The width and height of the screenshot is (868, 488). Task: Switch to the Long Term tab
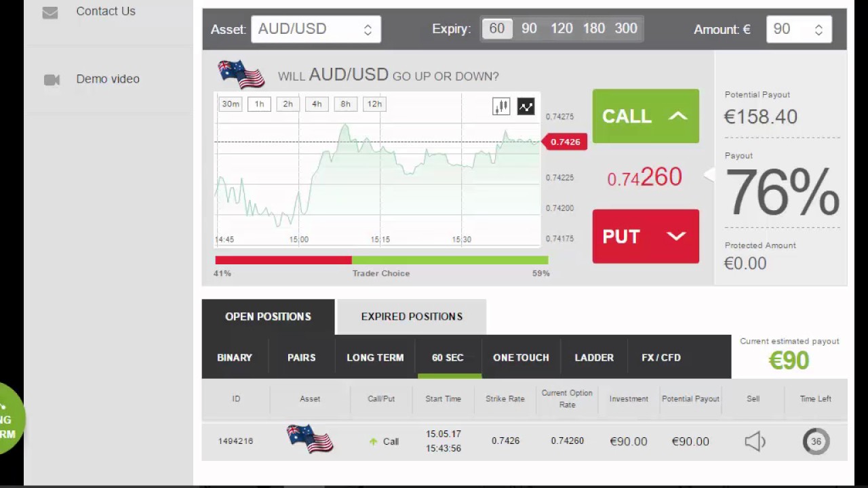(375, 357)
